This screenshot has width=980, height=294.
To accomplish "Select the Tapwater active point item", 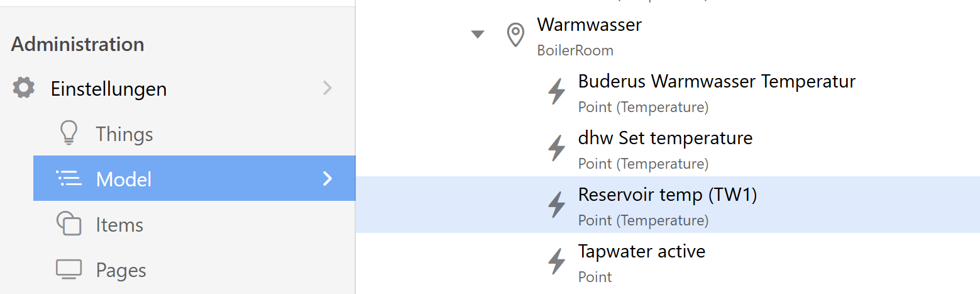I will click(x=641, y=262).
